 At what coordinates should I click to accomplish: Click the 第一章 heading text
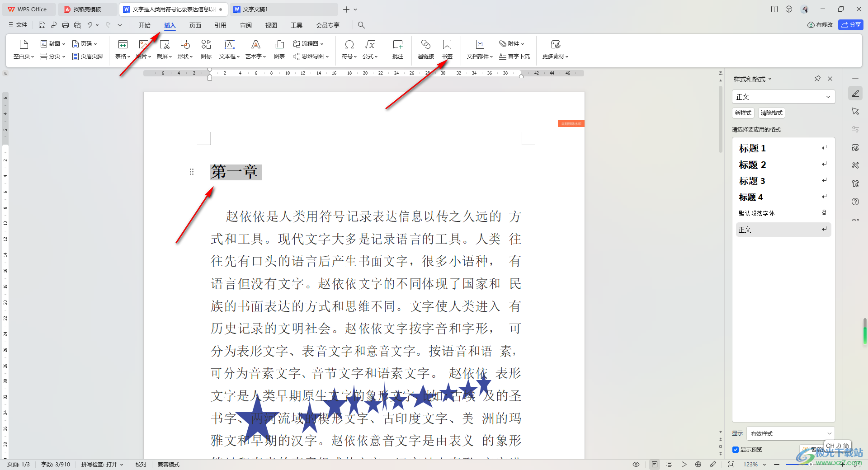pos(234,172)
